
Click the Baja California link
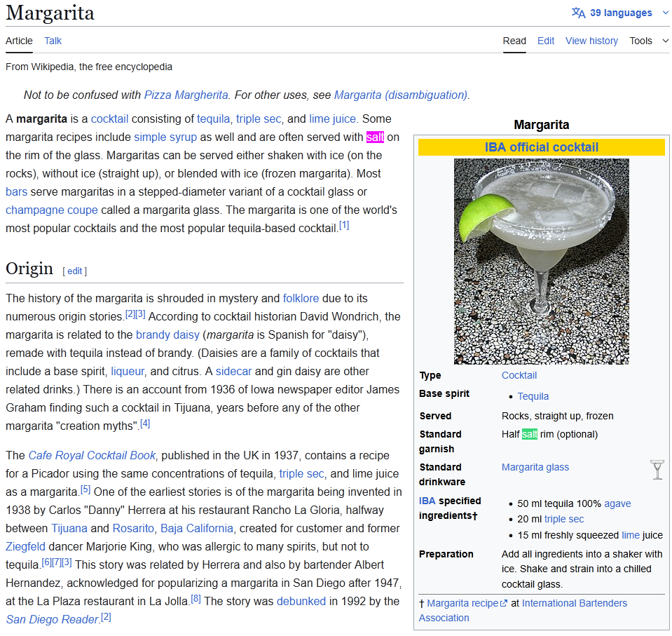197,528
